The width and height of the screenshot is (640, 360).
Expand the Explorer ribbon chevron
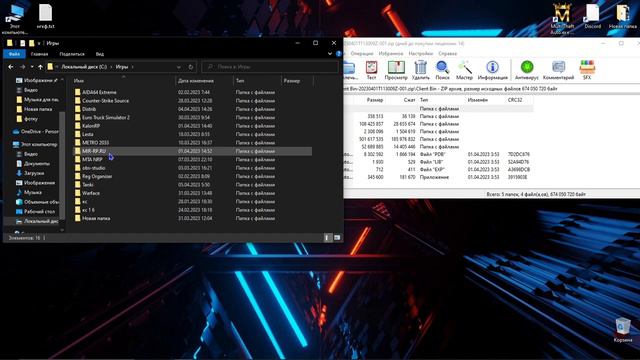(330, 53)
